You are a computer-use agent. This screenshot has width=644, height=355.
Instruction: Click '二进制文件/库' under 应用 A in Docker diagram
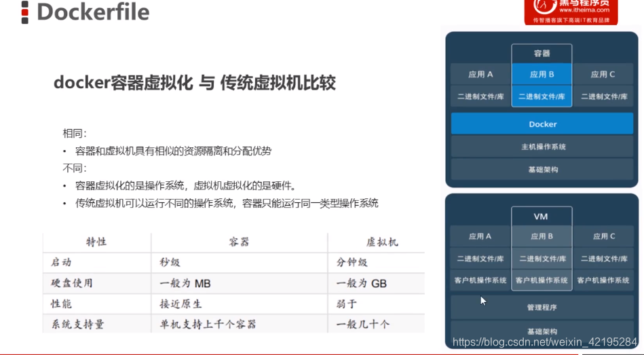click(x=480, y=96)
